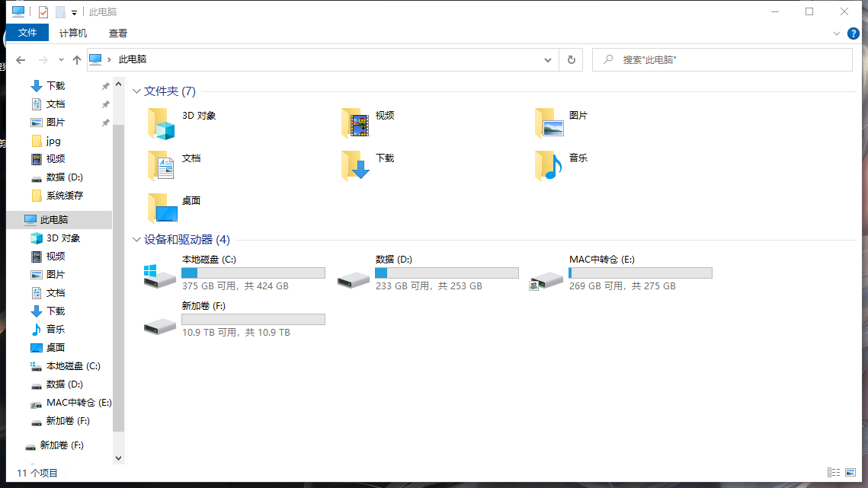Click the D: drive usage bar
Viewport: 868px width, 488px height.
(447, 273)
